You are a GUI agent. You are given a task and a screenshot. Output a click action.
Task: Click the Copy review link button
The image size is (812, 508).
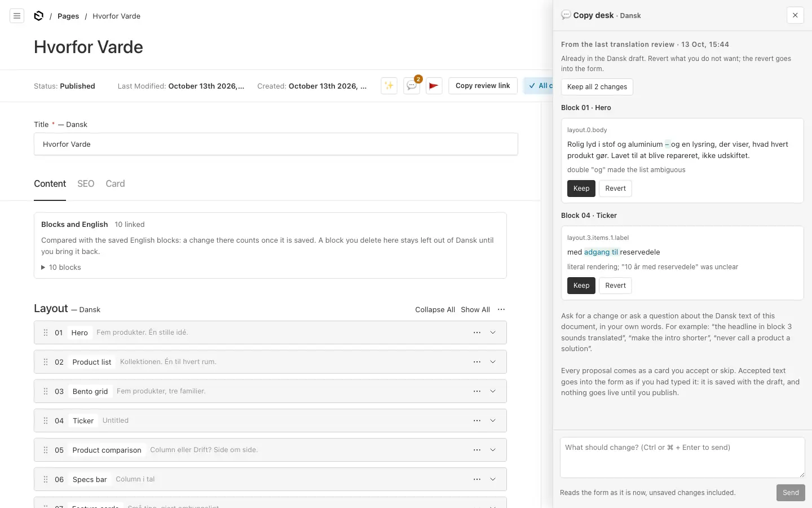coord(483,86)
